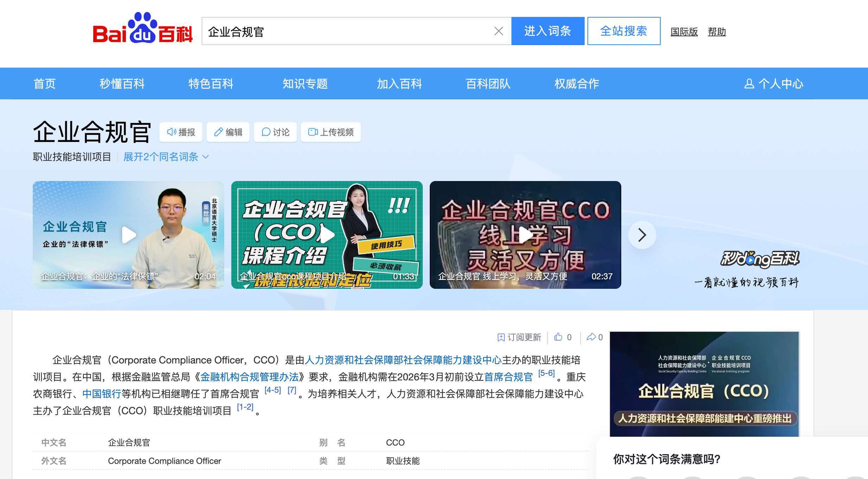Click citation reference [5-6]

(547, 373)
